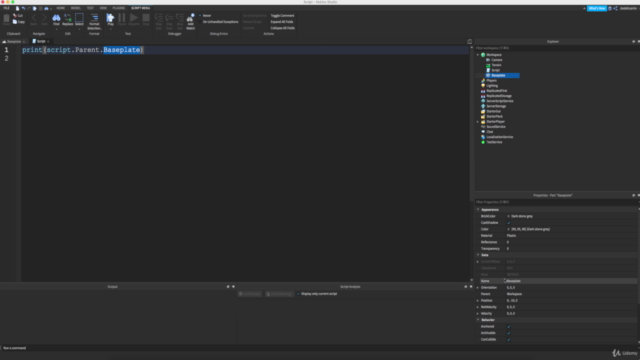Click the Pause icon in the Test group
Image resolution: width=640 pixels, height=360 pixels.
pos(122,18)
